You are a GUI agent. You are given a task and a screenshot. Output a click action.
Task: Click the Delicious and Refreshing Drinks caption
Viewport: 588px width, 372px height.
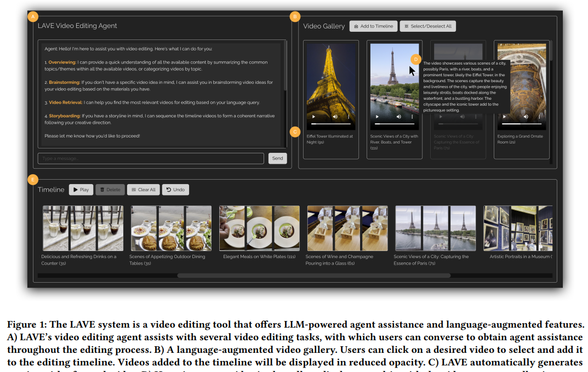pos(79,260)
